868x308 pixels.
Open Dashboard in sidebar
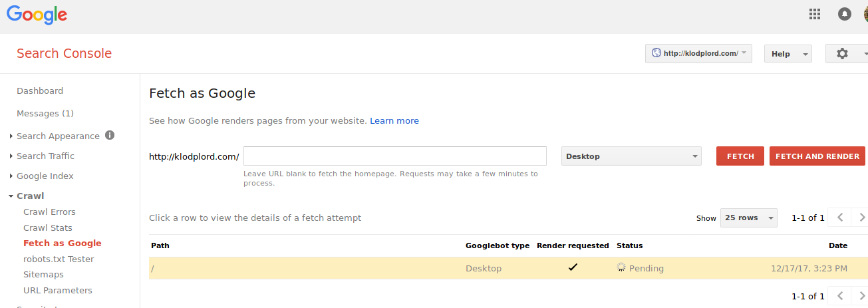coord(40,90)
